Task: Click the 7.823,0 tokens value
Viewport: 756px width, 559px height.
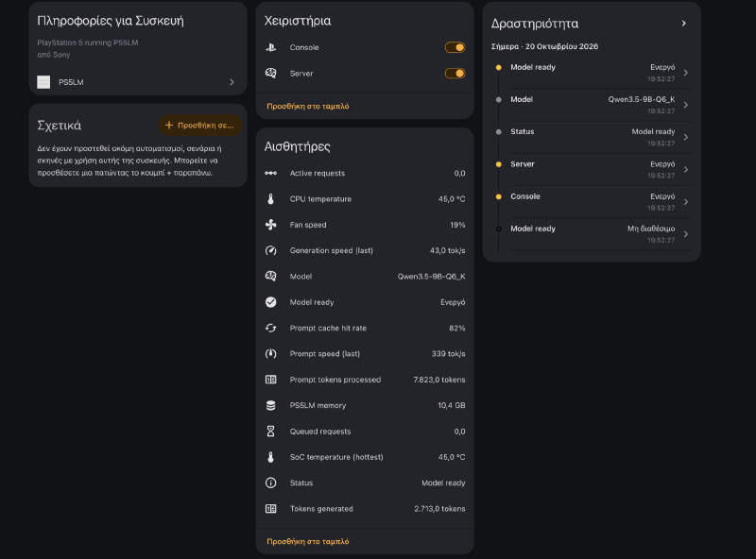Action: [439, 380]
